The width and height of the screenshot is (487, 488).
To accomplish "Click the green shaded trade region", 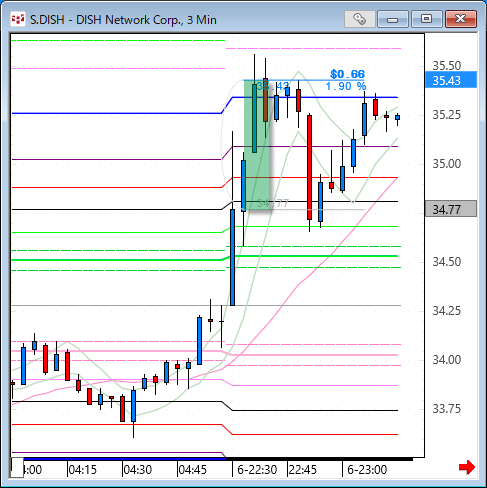I will [x=257, y=145].
